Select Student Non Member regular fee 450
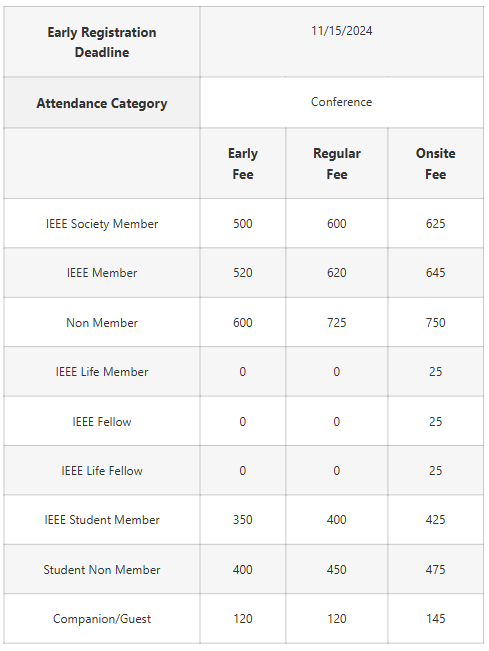489x651 pixels. [337, 569]
